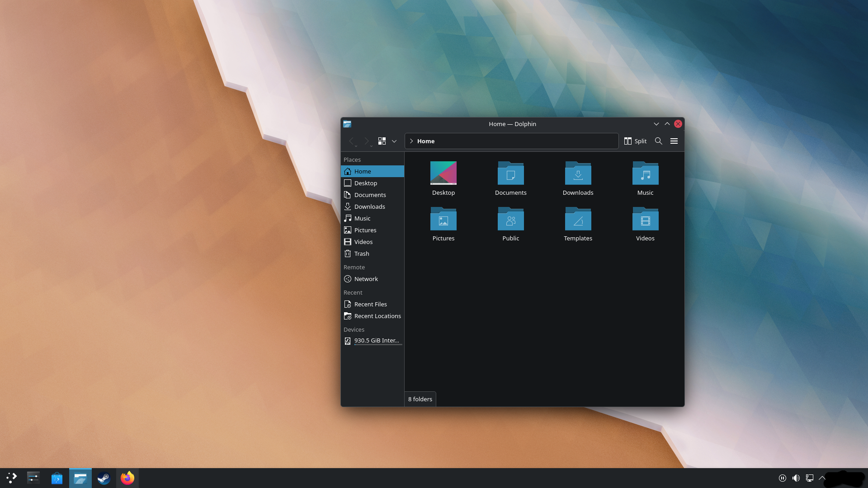868x488 pixels.
Task: Click the Desktop folder thumbnail
Action: 443,173
